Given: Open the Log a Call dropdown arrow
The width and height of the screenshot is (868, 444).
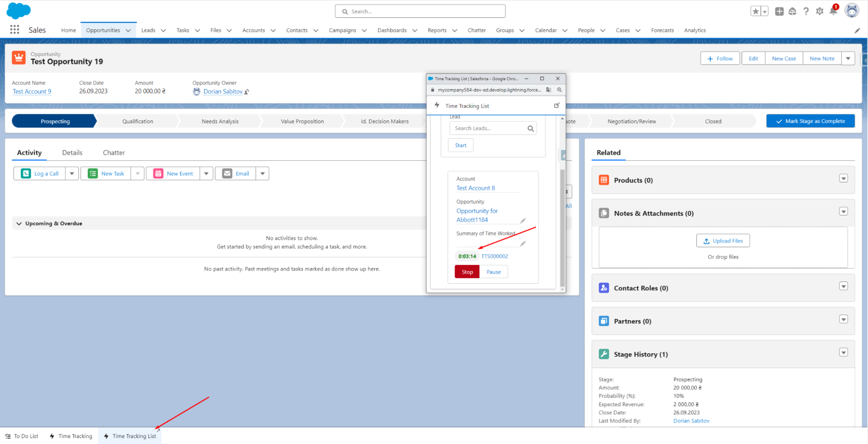Looking at the screenshot, I should [72, 173].
